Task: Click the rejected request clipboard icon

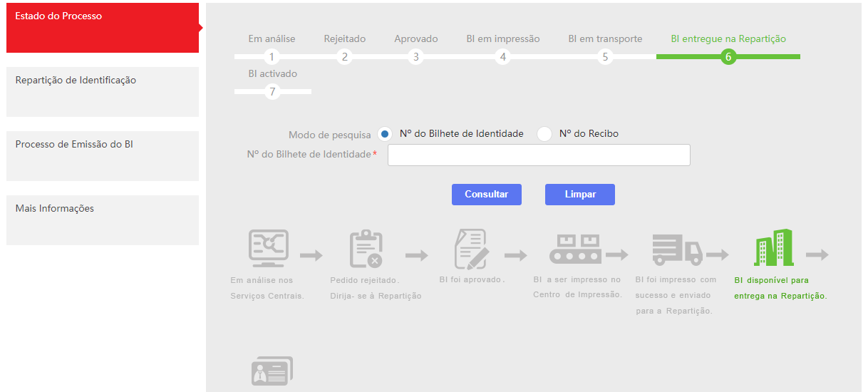Action: tap(366, 249)
